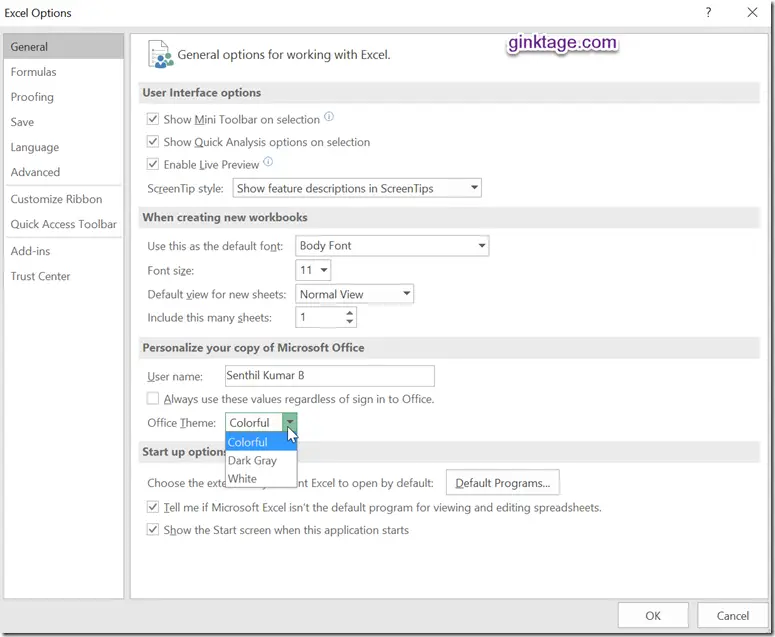
Task: Check Always use these values regardless of sign in
Action: pyautogui.click(x=153, y=398)
